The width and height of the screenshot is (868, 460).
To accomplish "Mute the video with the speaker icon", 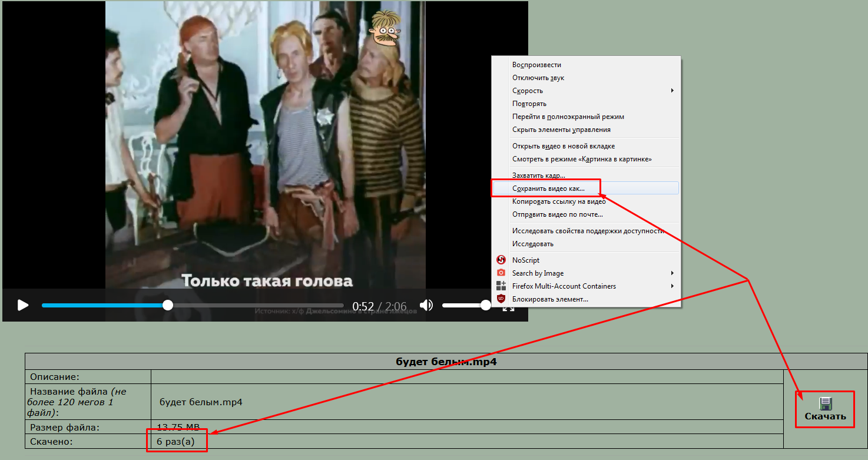I will tap(426, 305).
